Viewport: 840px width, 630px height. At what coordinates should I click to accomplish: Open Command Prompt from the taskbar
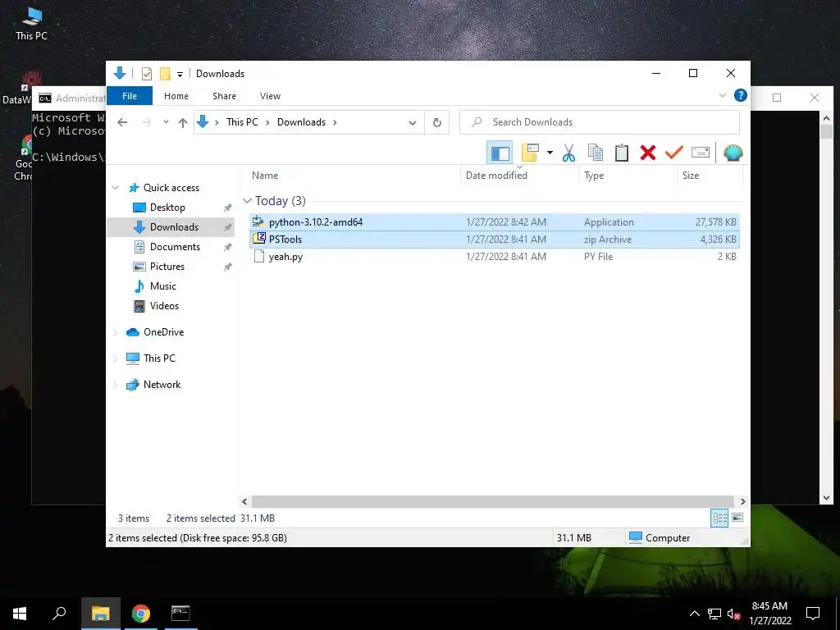[x=180, y=614]
